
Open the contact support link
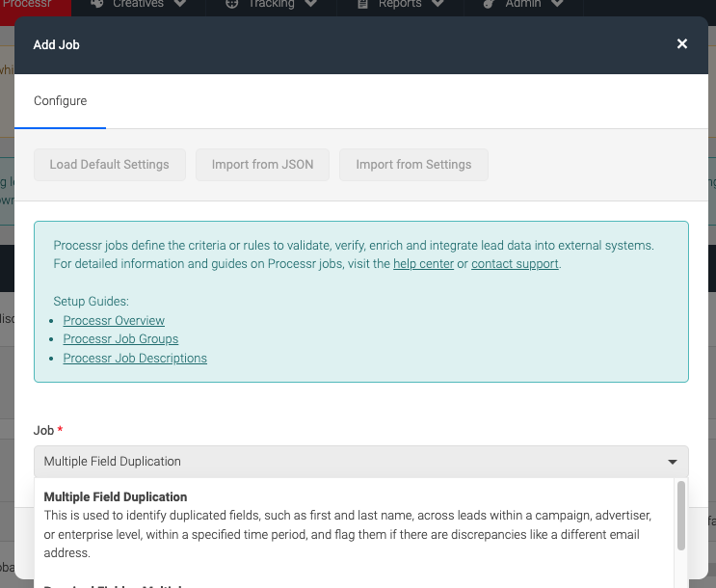point(515,264)
